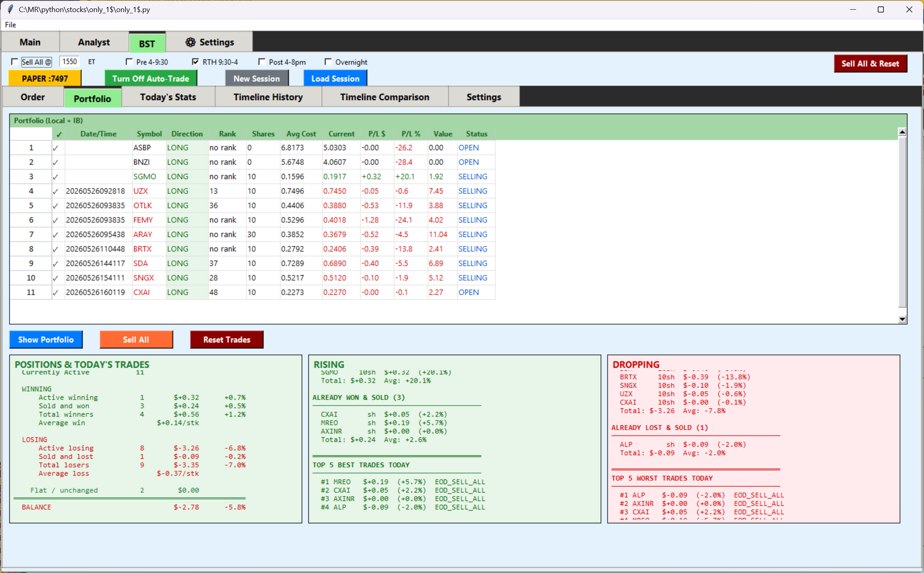
Task: Switch to the Main tab
Action: coord(30,42)
